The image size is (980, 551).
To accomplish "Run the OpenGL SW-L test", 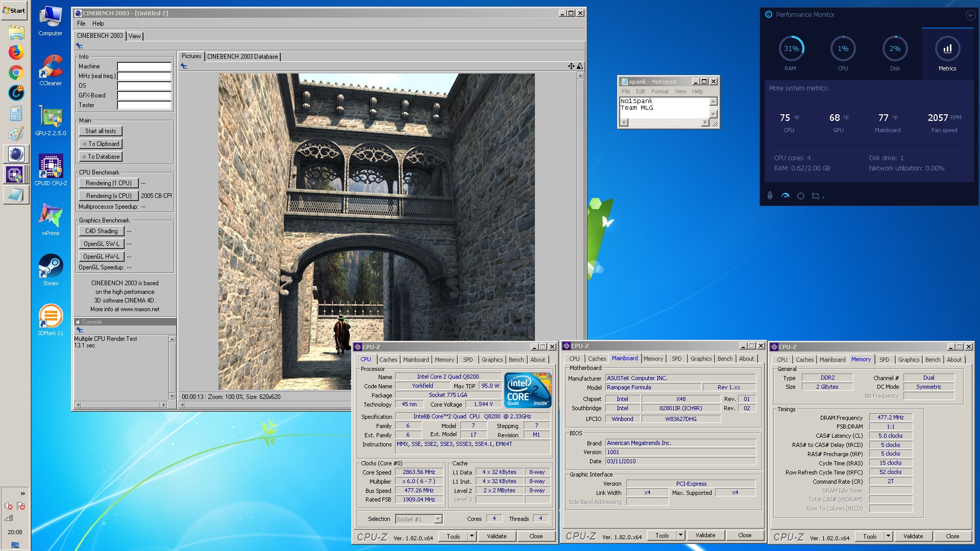I will 102,244.
